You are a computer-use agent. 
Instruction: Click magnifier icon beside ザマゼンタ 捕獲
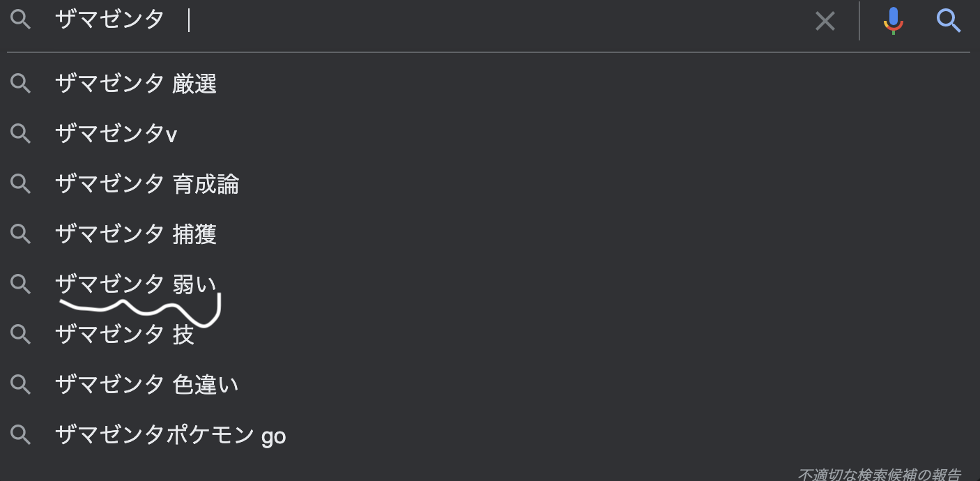tap(21, 234)
